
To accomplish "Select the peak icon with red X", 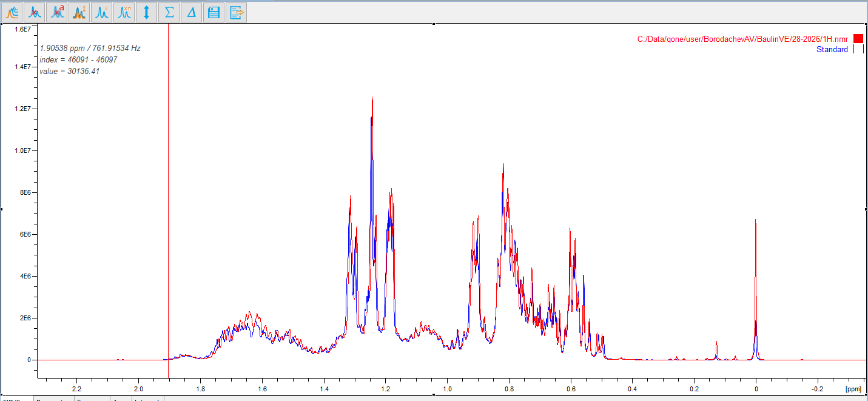I will click(x=36, y=12).
